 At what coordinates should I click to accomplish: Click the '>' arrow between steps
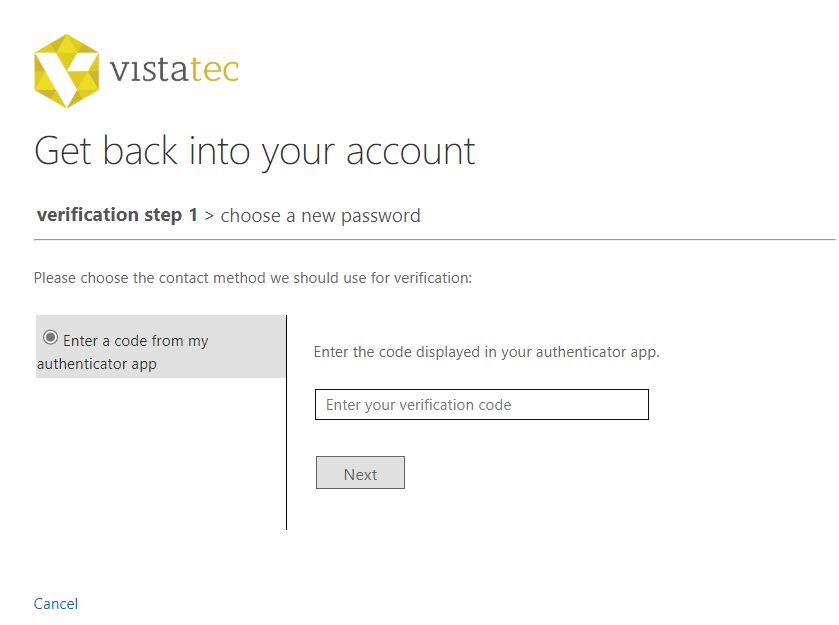pos(209,216)
